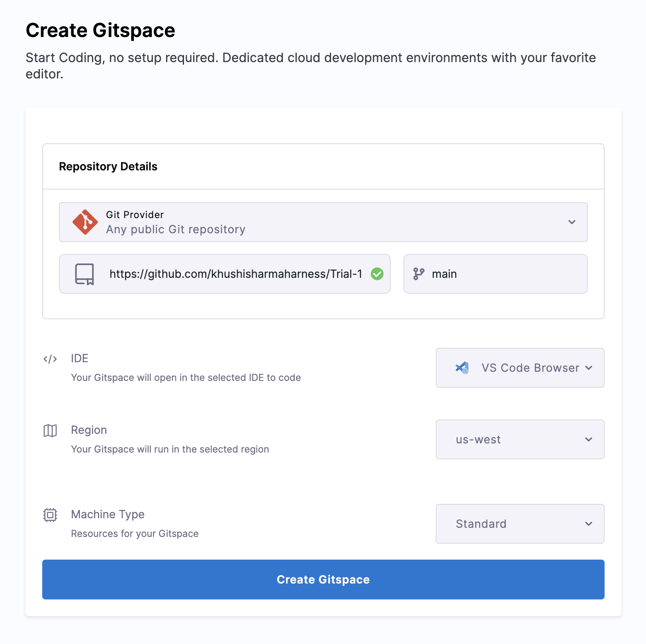This screenshot has width=646, height=644.
Task: Click the green URL validation checkmark
Action: click(377, 274)
